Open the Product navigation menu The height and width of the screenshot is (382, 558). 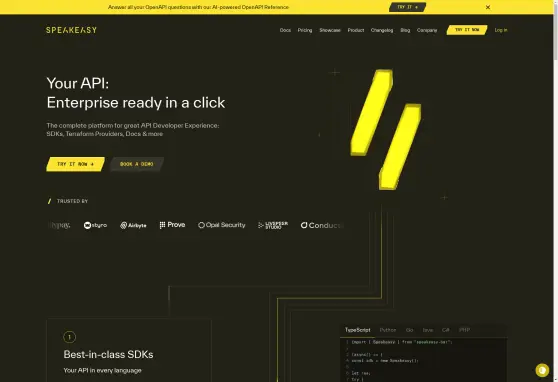[356, 30]
